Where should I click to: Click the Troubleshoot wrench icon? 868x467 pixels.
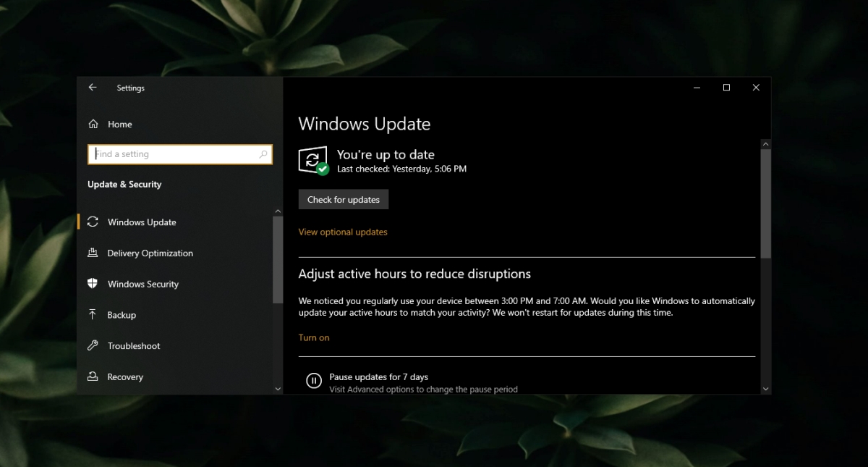(93, 346)
